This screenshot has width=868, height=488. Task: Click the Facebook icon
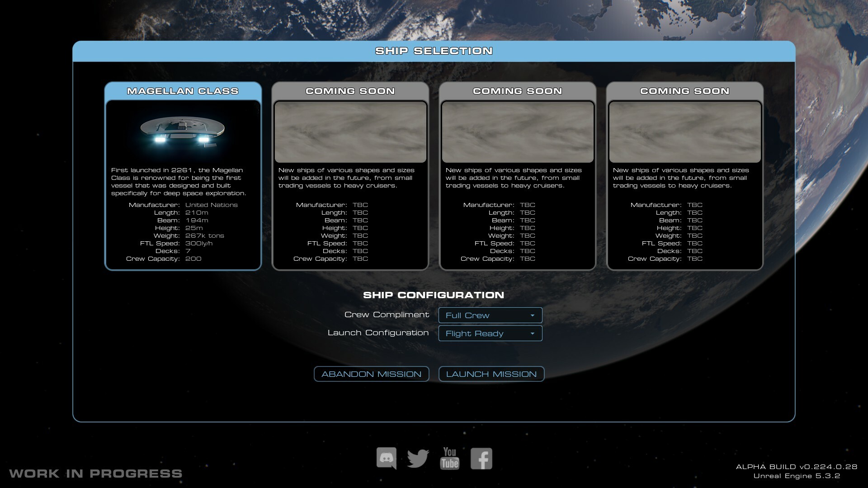click(481, 458)
